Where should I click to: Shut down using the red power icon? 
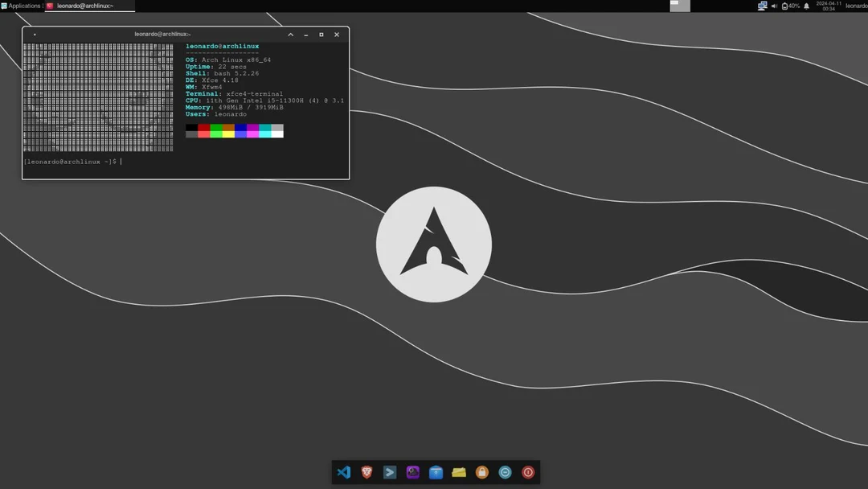pyautogui.click(x=528, y=472)
